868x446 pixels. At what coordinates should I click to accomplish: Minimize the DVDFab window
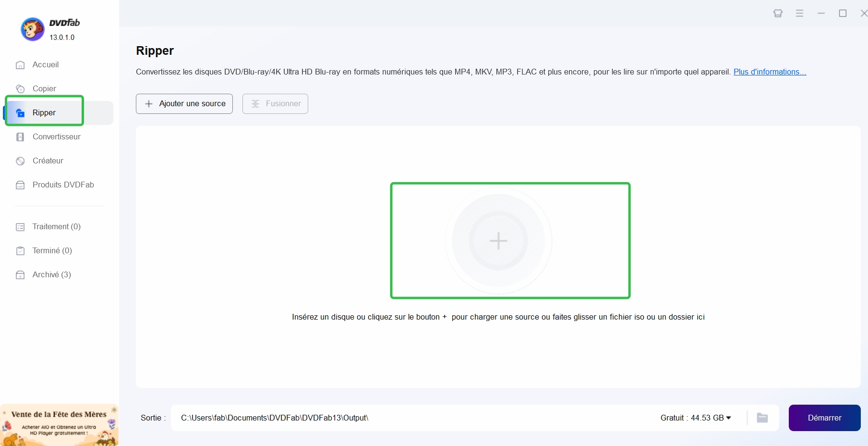click(821, 13)
